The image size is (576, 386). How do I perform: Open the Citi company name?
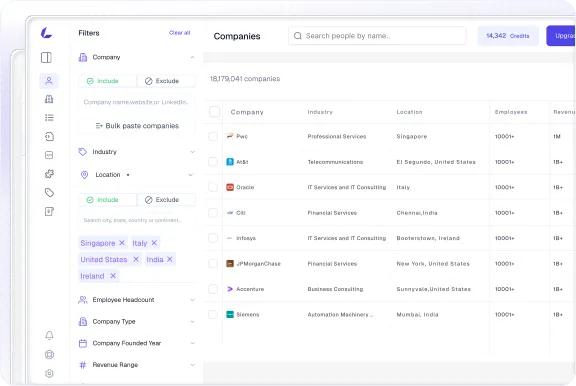point(241,213)
